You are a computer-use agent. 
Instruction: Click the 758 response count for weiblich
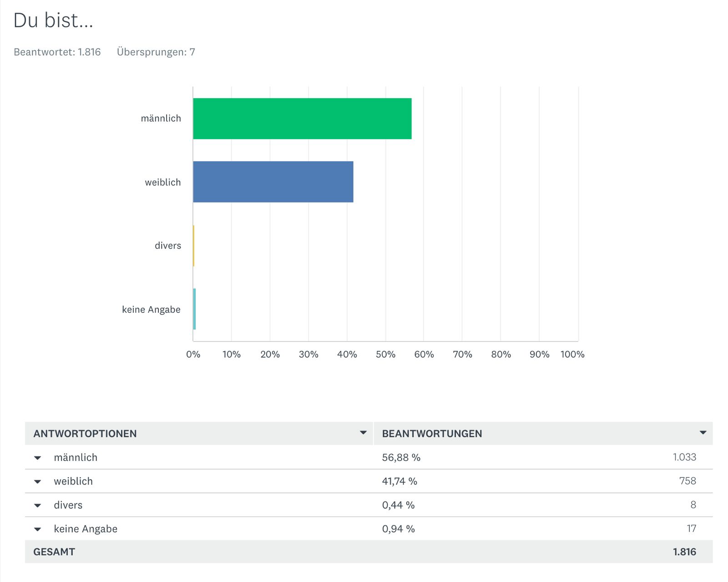coord(688,481)
